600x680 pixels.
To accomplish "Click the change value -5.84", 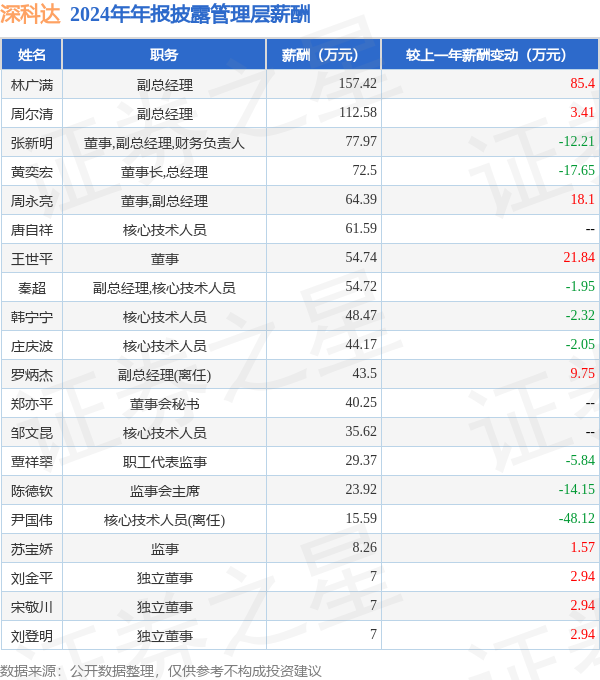I will click(580, 460).
